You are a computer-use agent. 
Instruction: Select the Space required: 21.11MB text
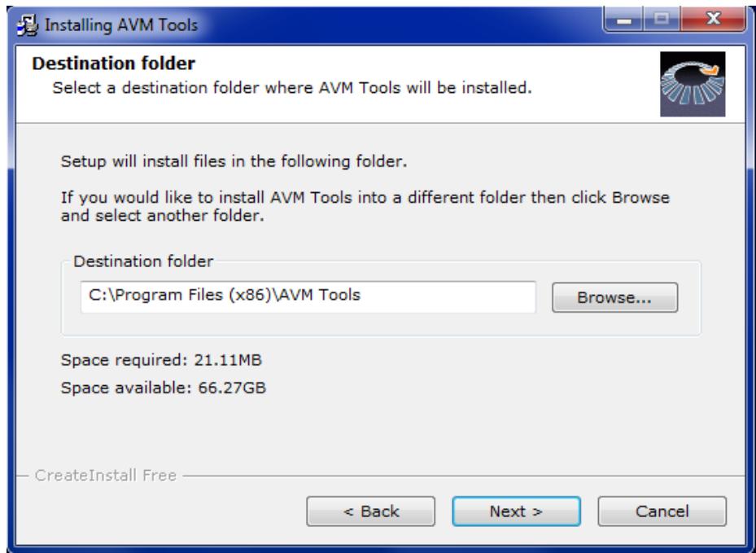tap(161, 360)
